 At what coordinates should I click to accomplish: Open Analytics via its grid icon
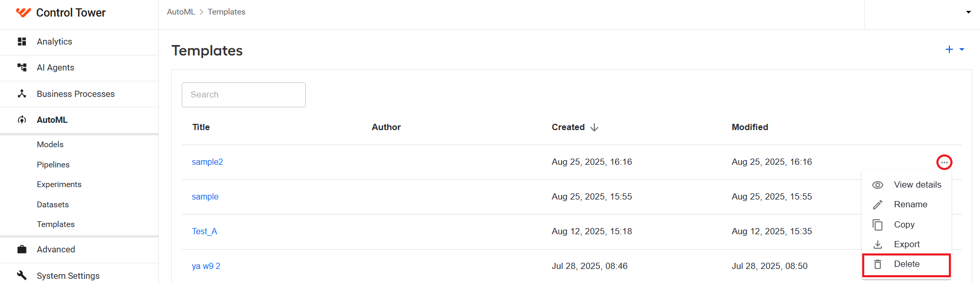tap(22, 41)
